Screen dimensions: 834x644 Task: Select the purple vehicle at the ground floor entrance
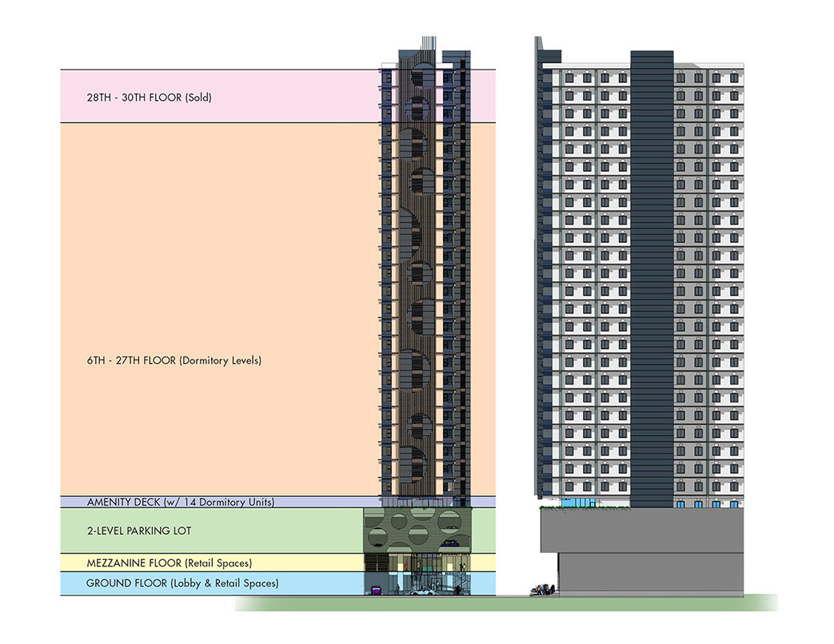tap(374, 590)
